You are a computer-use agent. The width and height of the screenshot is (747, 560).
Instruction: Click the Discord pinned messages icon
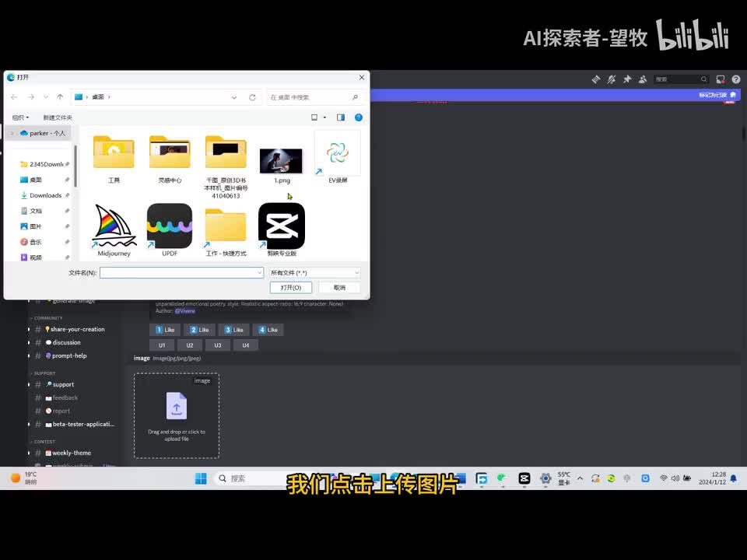626,79
